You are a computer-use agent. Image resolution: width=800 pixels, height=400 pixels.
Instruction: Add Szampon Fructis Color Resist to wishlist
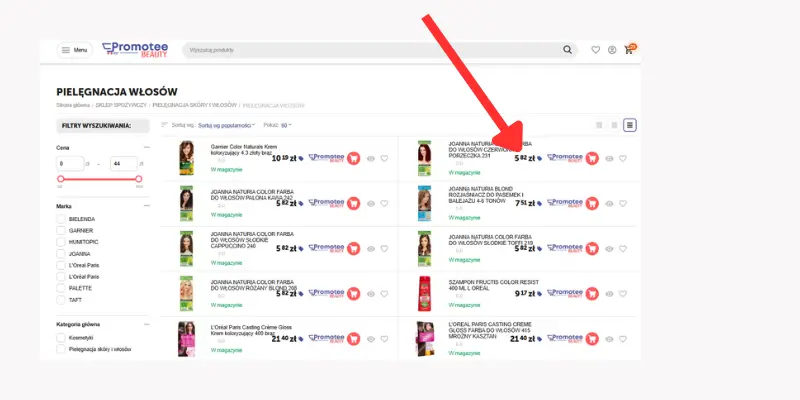point(623,293)
